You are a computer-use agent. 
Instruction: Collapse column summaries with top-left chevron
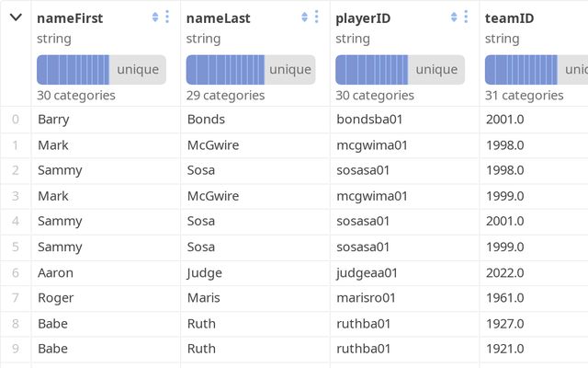tap(16, 17)
